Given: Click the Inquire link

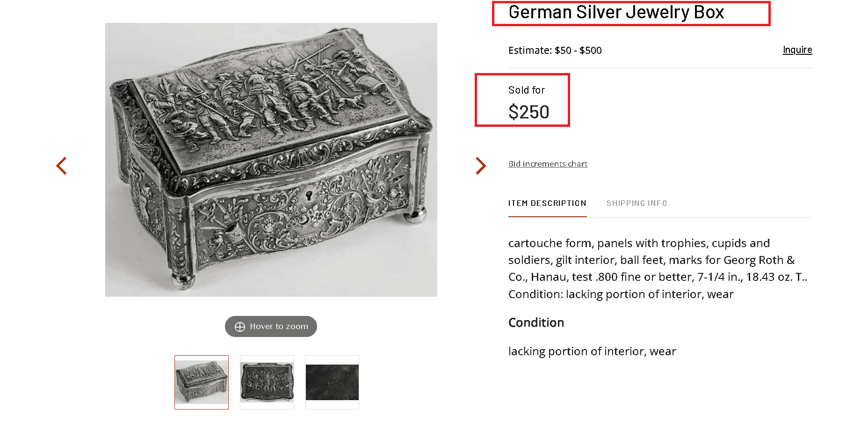Looking at the screenshot, I should 797,50.
